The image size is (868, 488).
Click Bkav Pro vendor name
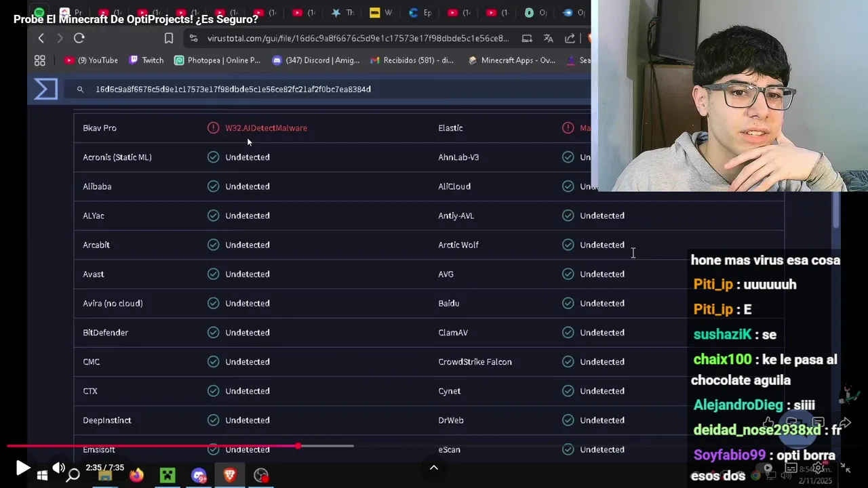100,128
